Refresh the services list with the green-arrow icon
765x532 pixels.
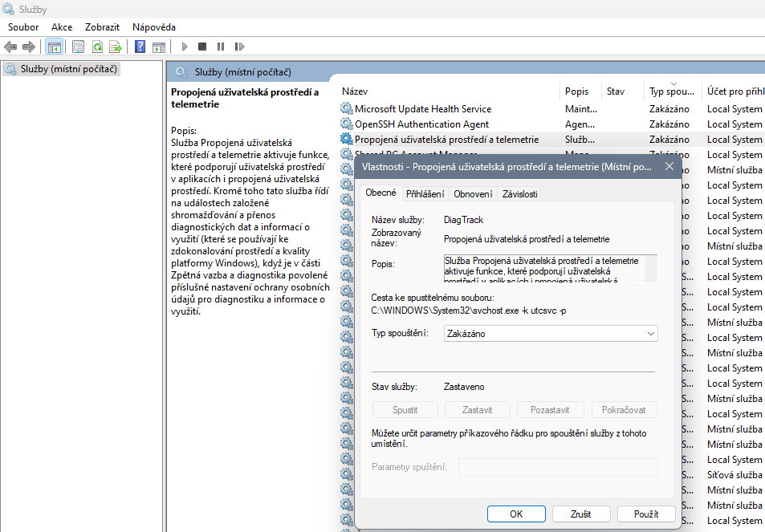pyautogui.click(x=97, y=47)
